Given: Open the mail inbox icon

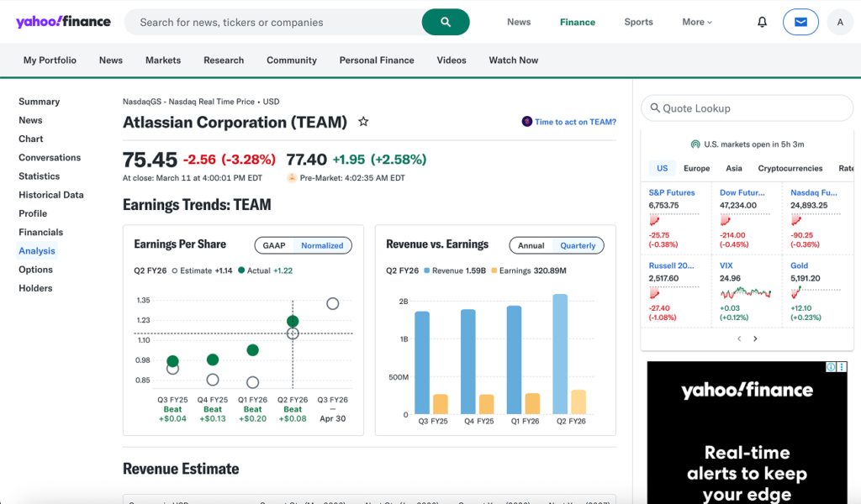Looking at the screenshot, I should [x=800, y=22].
